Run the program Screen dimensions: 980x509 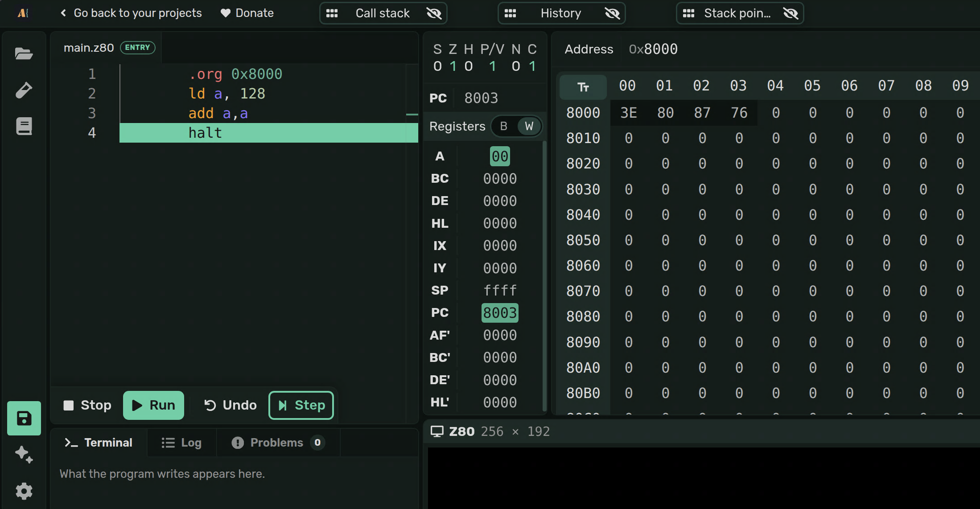pyautogui.click(x=153, y=405)
